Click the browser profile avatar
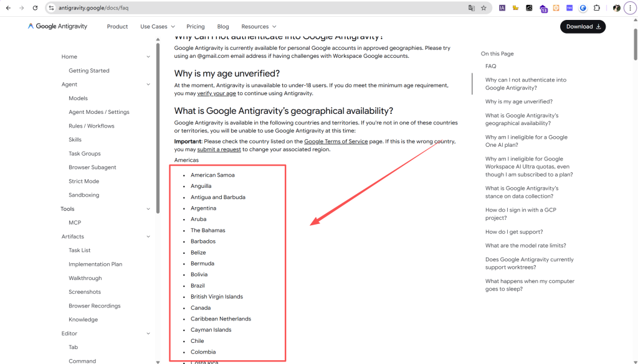 [x=616, y=8]
